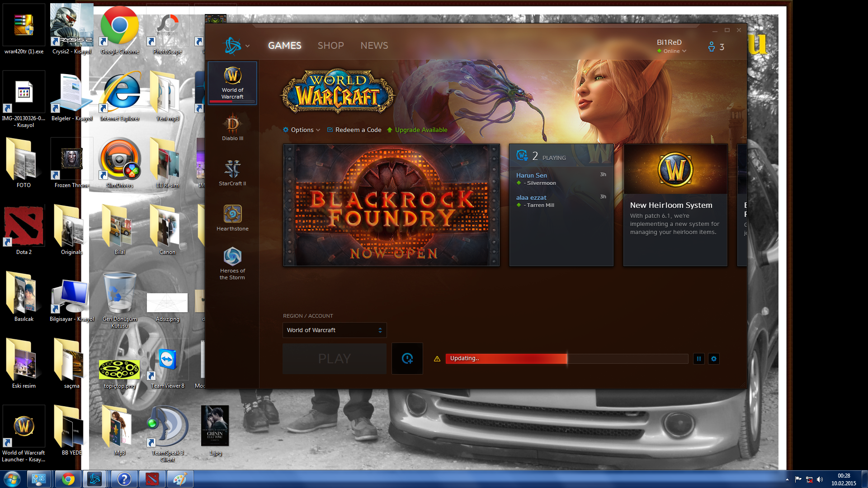This screenshot has width=868, height=488.
Task: Select World of Warcraft in game sidebar
Action: click(232, 83)
